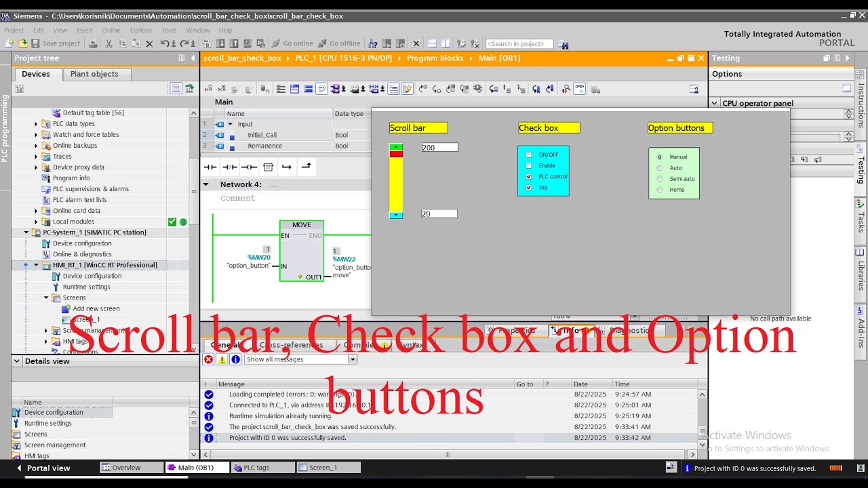Insert an empty box instruction

(x=268, y=167)
